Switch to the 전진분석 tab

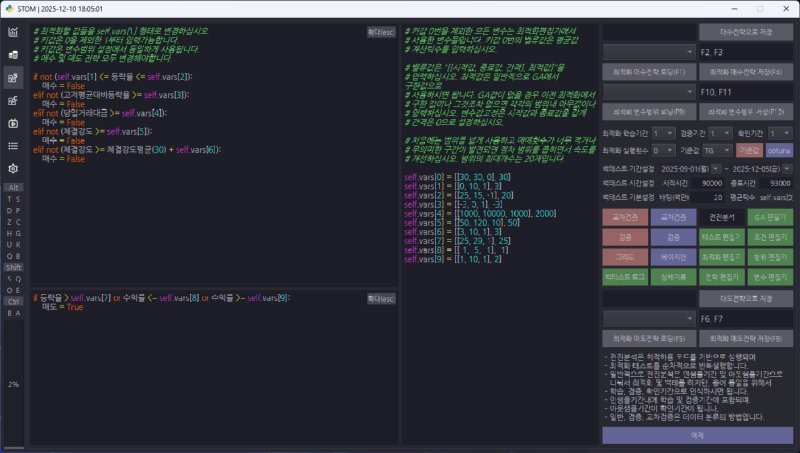point(721,217)
